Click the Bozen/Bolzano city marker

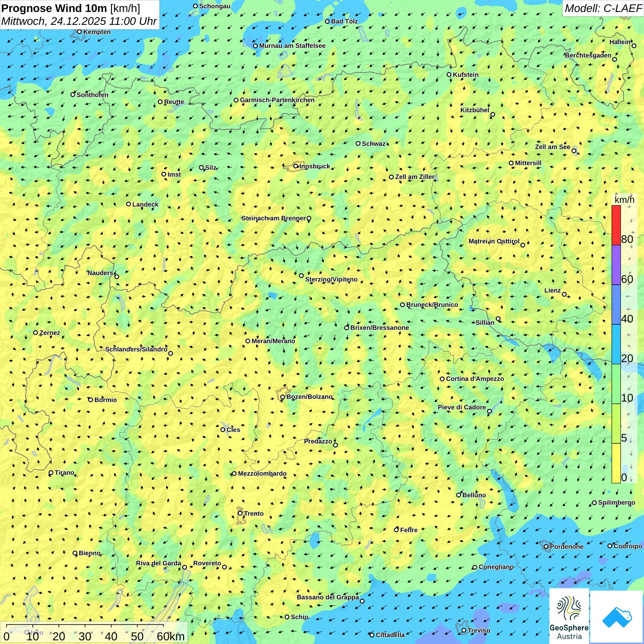click(x=282, y=397)
